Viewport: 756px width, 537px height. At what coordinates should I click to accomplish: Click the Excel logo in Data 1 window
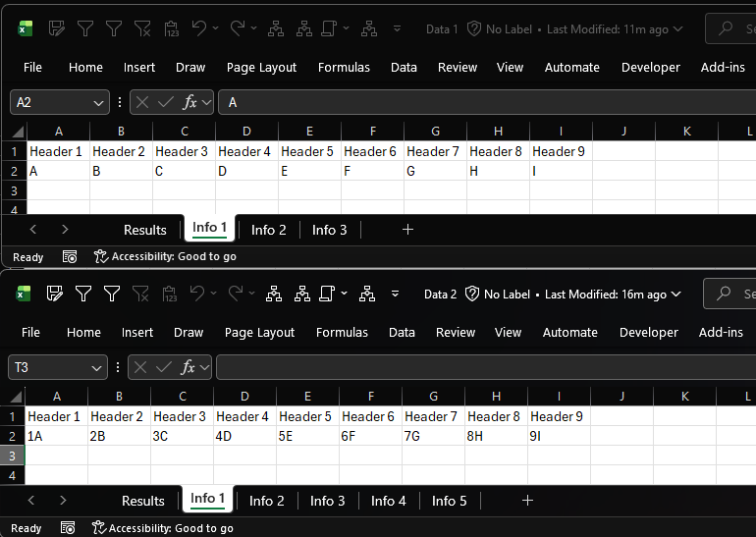26,28
